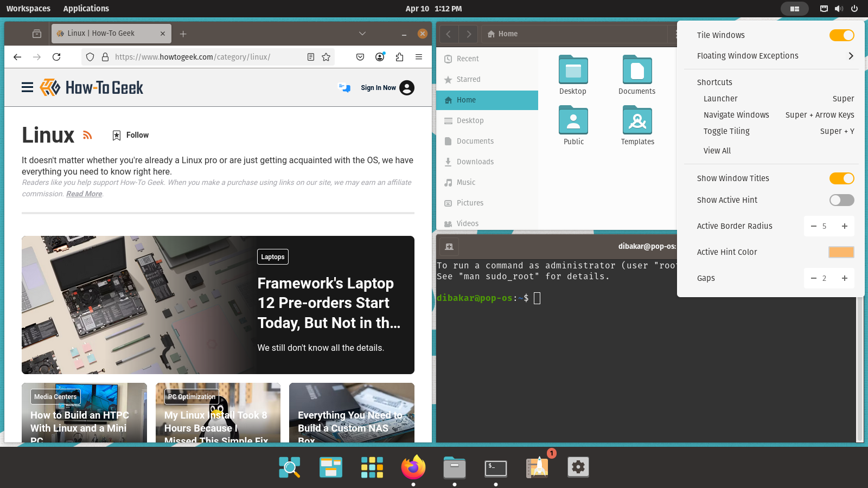Viewport: 868px width, 488px height.
Task: Select Starred in the Files sidebar
Action: point(487,79)
